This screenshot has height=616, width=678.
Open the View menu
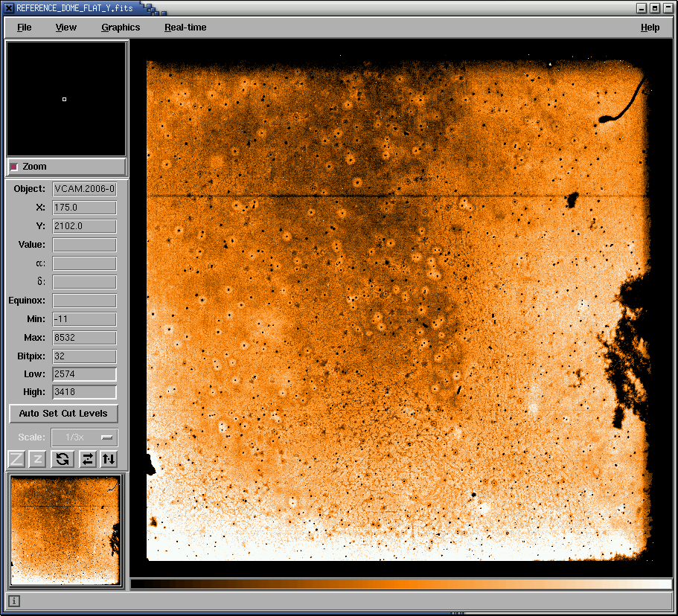[65, 28]
